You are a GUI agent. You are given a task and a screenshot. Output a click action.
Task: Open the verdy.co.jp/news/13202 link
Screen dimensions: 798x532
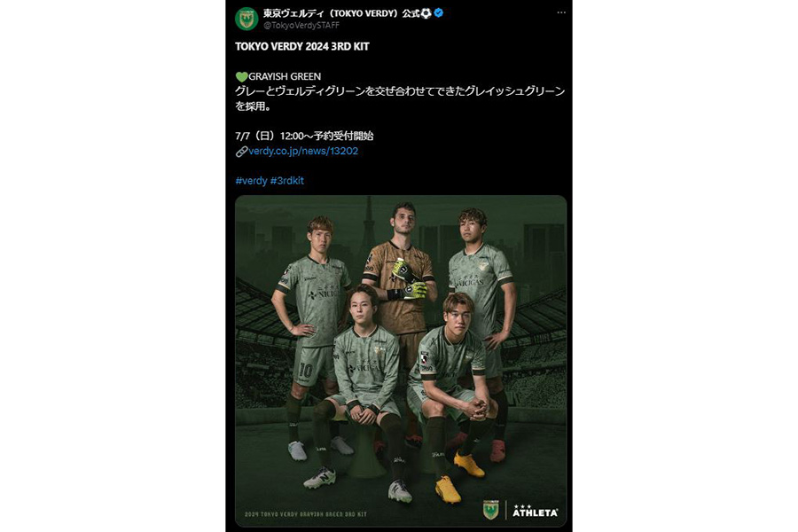303,152
